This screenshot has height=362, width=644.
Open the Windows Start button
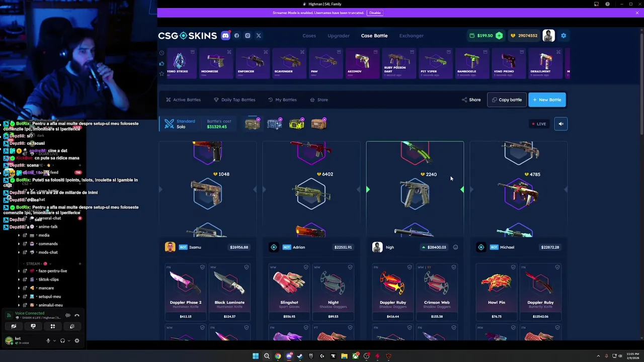click(x=256, y=356)
